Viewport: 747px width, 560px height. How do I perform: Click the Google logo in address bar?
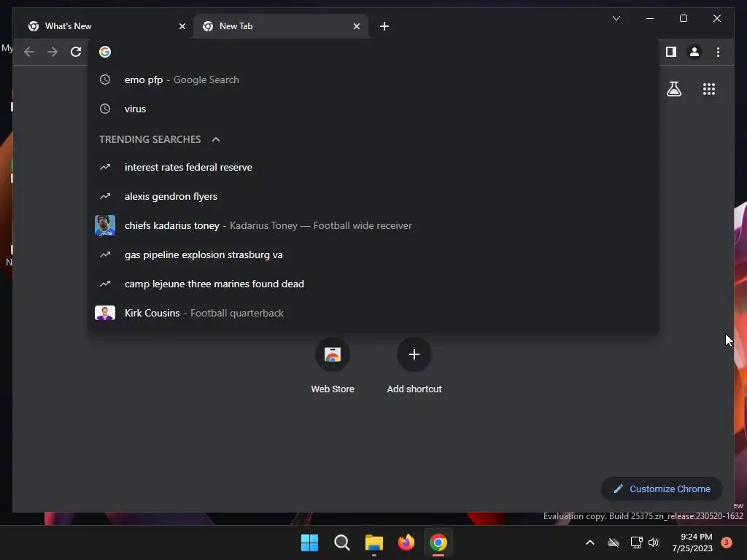coord(105,52)
